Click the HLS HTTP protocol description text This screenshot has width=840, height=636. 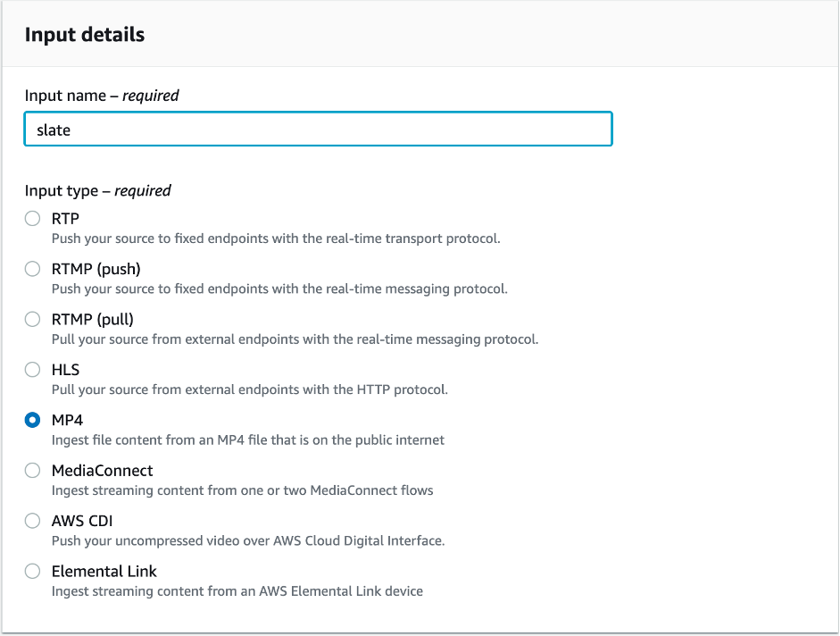(249, 389)
